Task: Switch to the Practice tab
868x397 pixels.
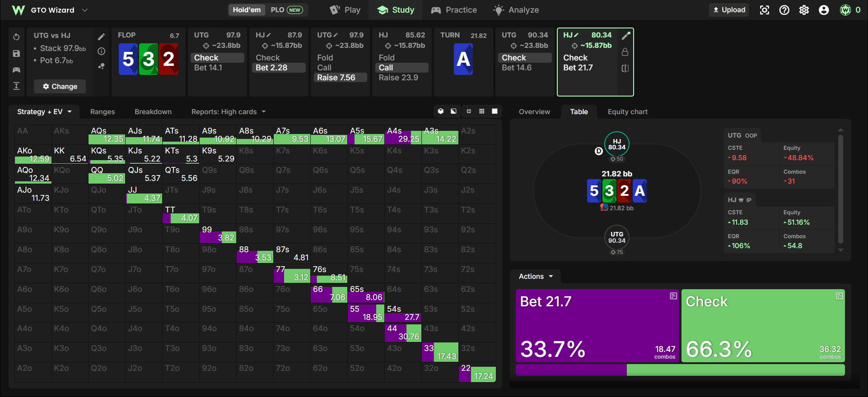Action: [454, 10]
